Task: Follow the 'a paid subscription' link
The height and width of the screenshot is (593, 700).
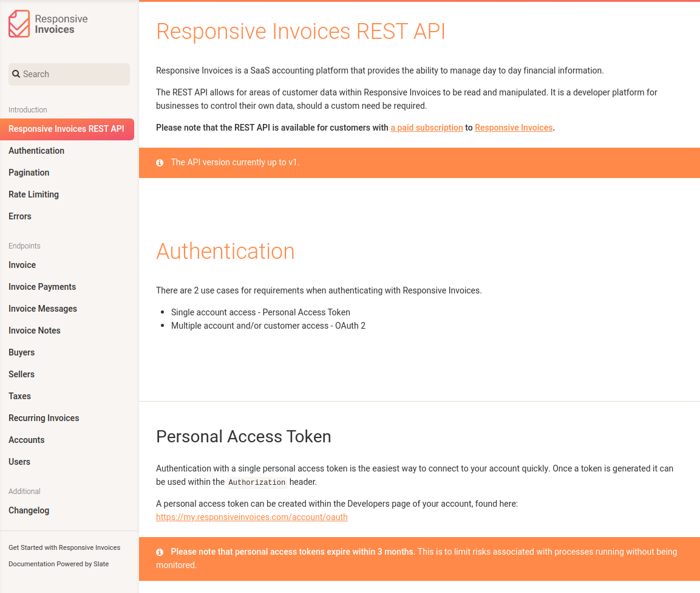Action: (427, 128)
